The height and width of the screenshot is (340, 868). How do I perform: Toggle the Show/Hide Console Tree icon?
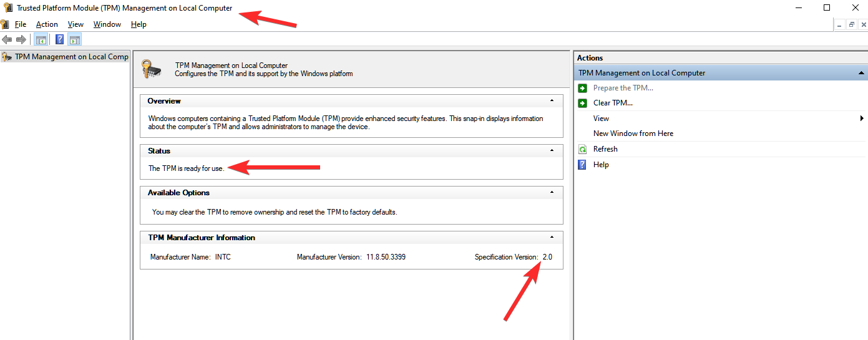click(x=41, y=40)
